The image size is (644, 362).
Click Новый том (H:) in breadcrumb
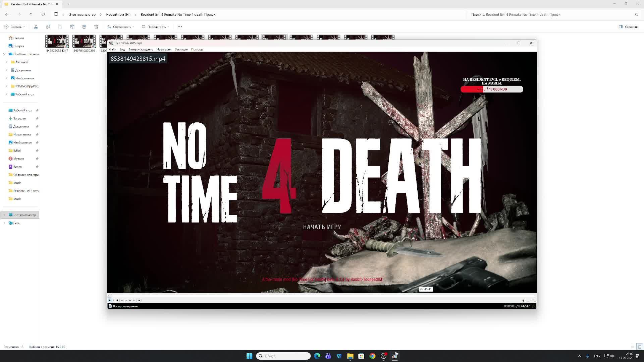click(x=118, y=14)
